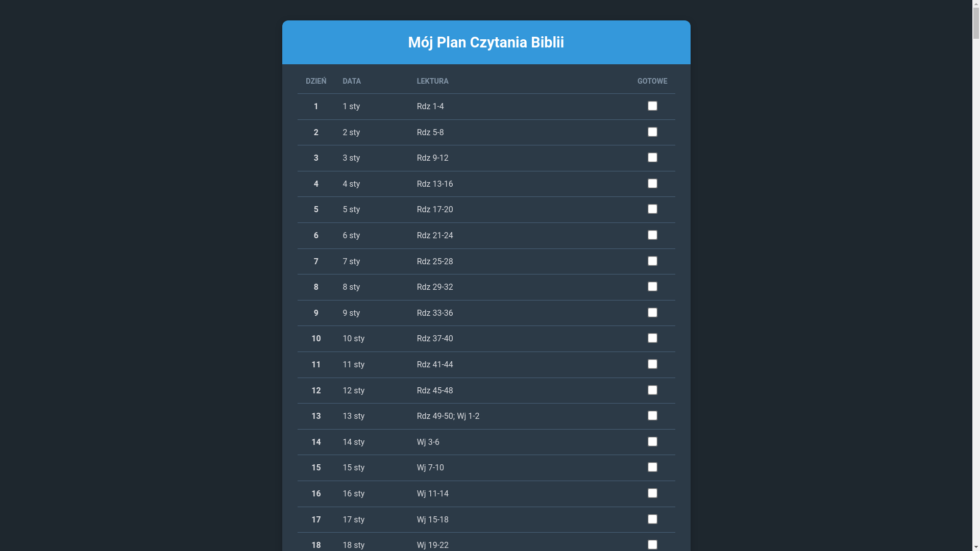Click the GOTOWE column header
This screenshot has height=551, width=980.
(652, 81)
